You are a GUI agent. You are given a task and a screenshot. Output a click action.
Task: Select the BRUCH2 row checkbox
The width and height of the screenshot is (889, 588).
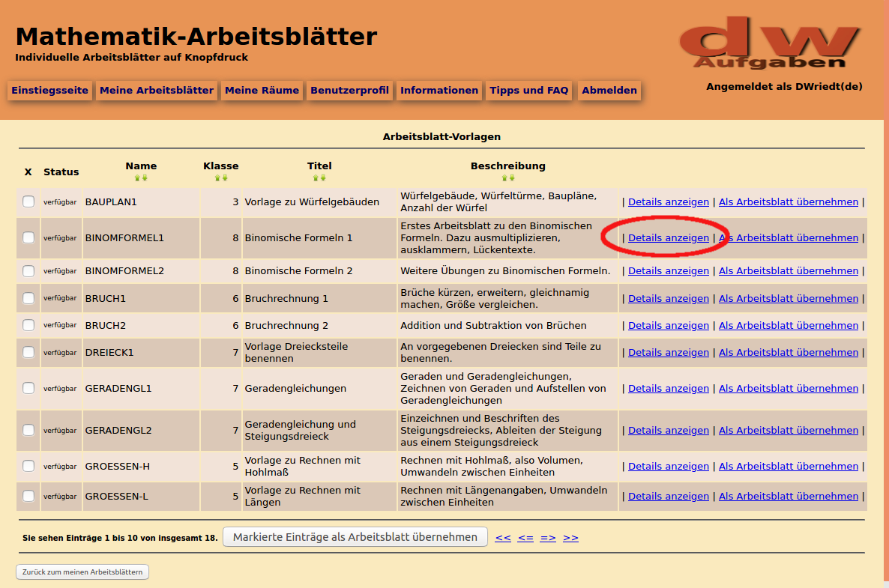pos(28,325)
